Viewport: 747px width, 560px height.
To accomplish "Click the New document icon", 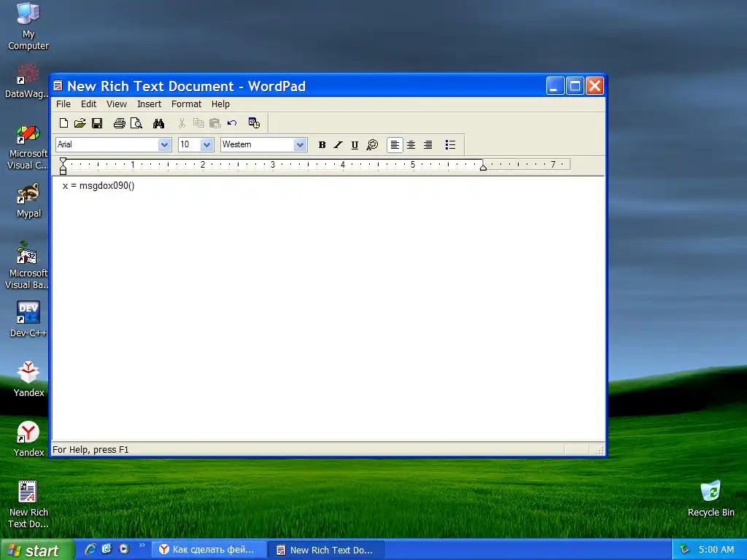I will click(63, 123).
